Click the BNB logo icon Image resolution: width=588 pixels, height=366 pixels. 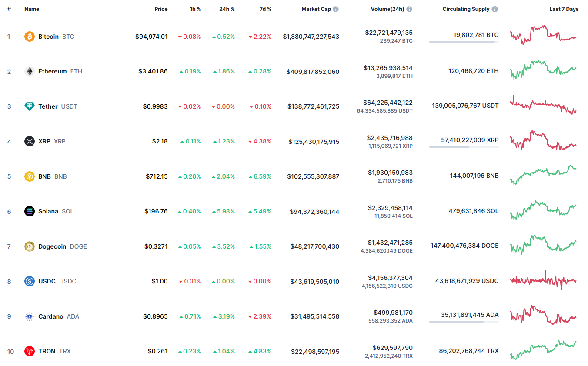[30, 176]
